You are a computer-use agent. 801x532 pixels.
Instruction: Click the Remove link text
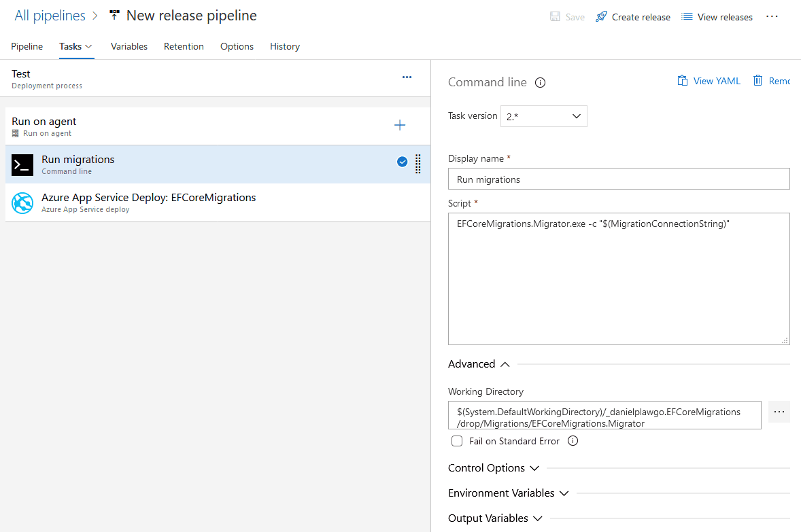[779, 81]
